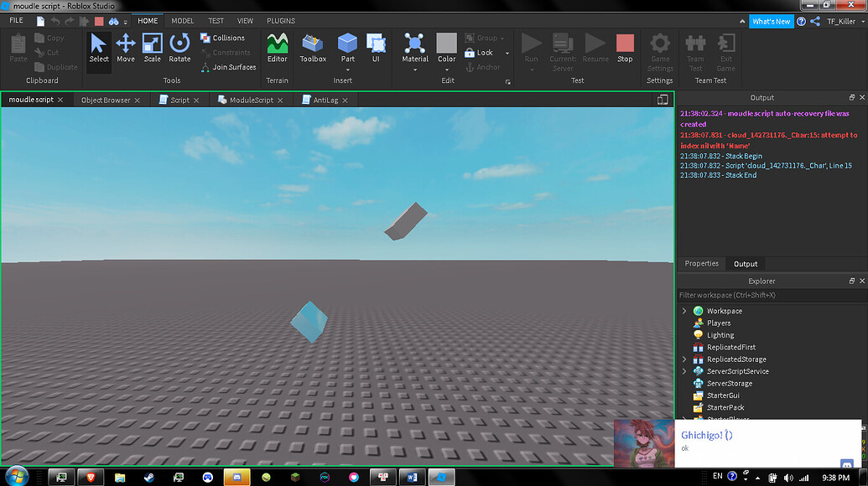Open the TF_Killer account menu
868x486 pixels.
pyautogui.click(x=845, y=21)
